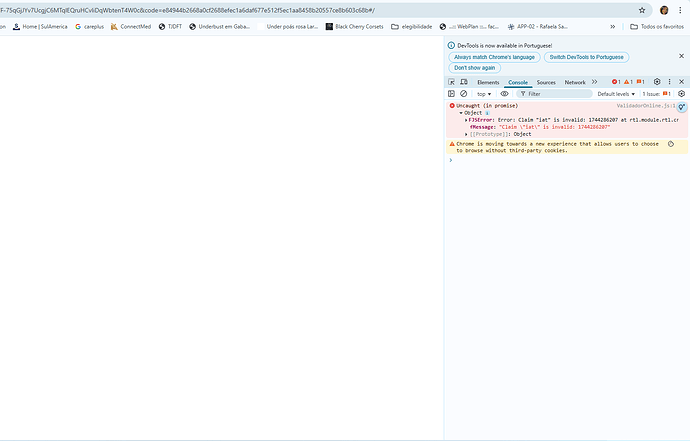Open the Default levels dropdown
The height and width of the screenshot is (441, 690).
(x=616, y=94)
